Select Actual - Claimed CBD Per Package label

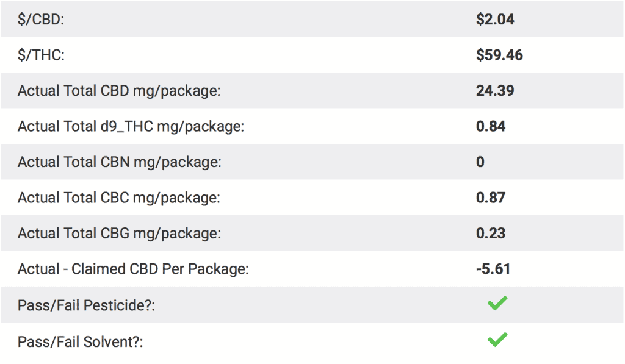pyautogui.click(x=133, y=269)
